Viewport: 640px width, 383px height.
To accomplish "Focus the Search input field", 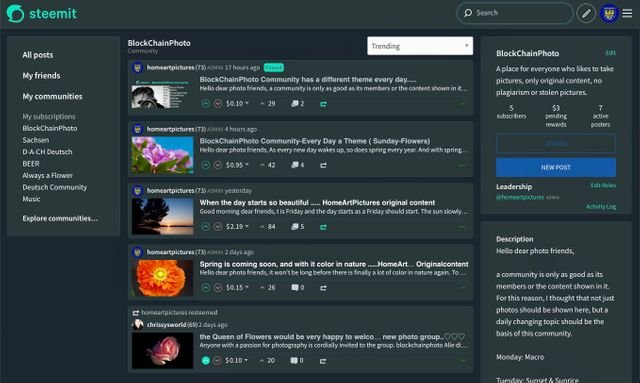I will coord(515,13).
